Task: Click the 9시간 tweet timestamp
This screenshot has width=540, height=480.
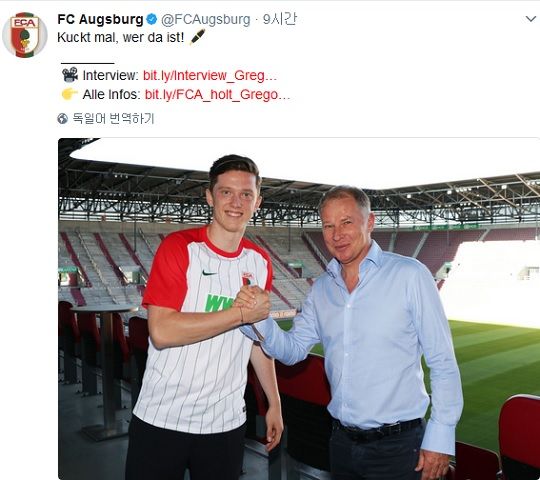Action: tap(279, 19)
